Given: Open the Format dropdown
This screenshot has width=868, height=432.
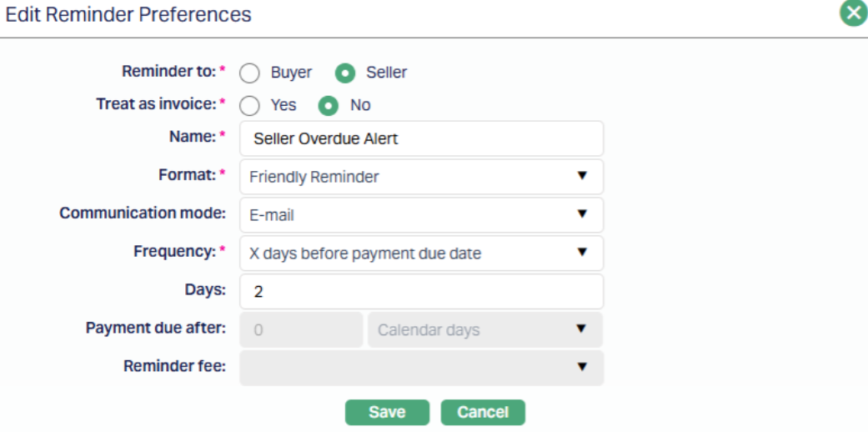Looking at the screenshot, I should coord(421,177).
